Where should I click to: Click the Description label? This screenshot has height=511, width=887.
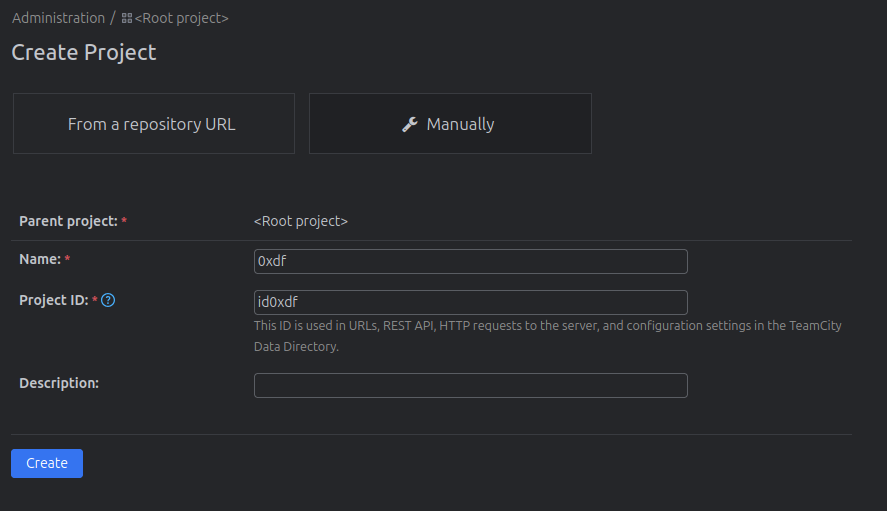[x=59, y=383]
